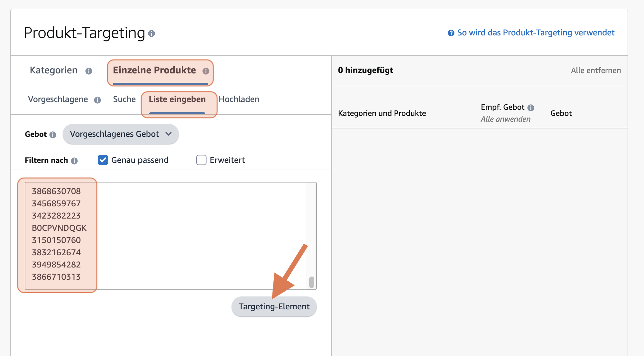This screenshot has height=356, width=644.
Task: Switch to the Vorgeschlagene tab
Action: 58,99
